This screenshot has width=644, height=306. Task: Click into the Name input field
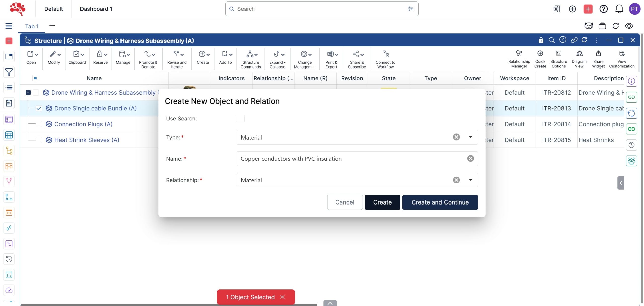[x=352, y=159]
